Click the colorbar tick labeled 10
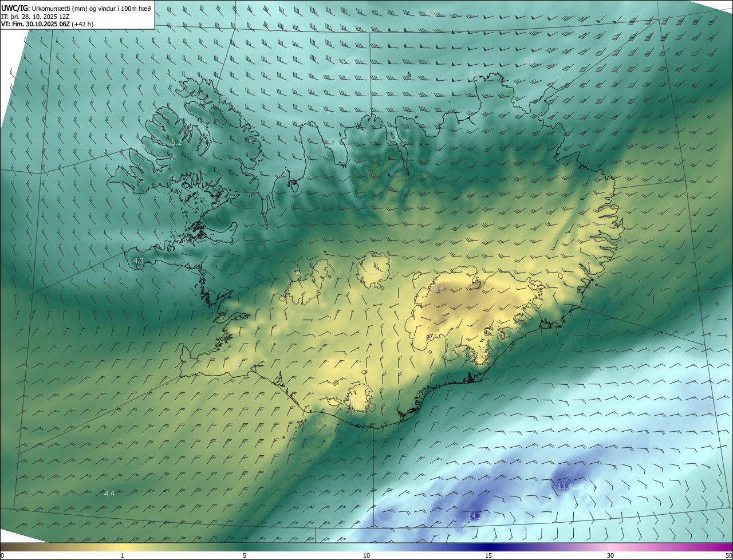The width and height of the screenshot is (733, 560). pos(366,555)
